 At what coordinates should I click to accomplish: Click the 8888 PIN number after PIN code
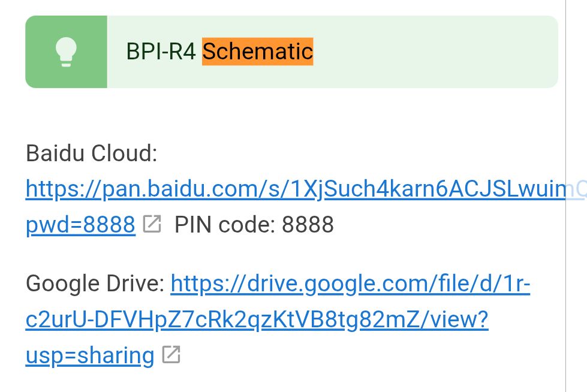click(308, 225)
